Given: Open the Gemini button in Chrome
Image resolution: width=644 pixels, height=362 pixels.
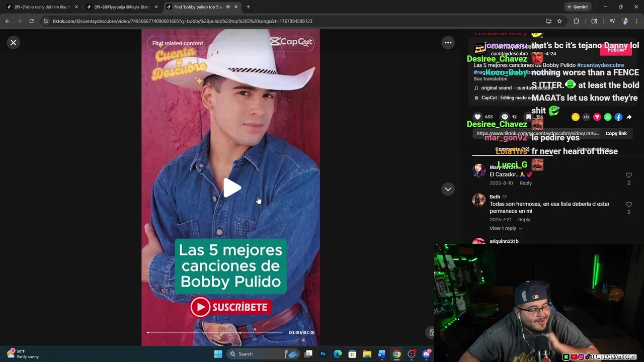Looking at the screenshot, I should pyautogui.click(x=577, y=7).
